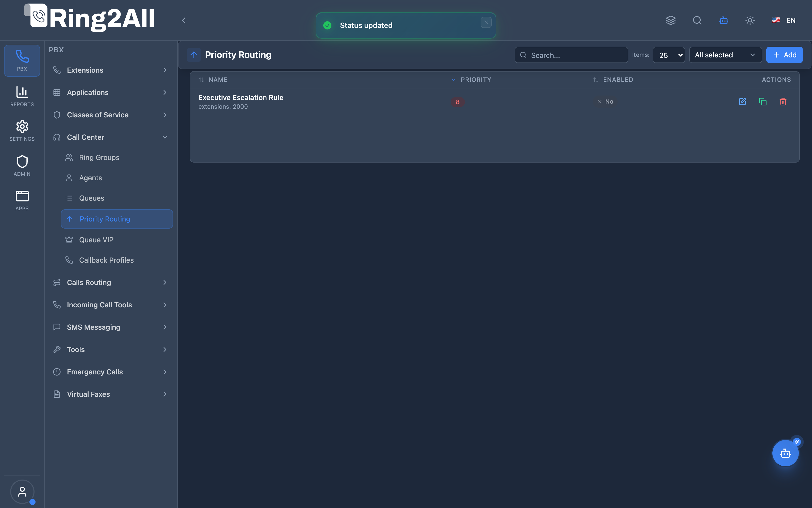Toggle Enabled status showing No
Image resolution: width=812 pixels, height=508 pixels.
605,101
